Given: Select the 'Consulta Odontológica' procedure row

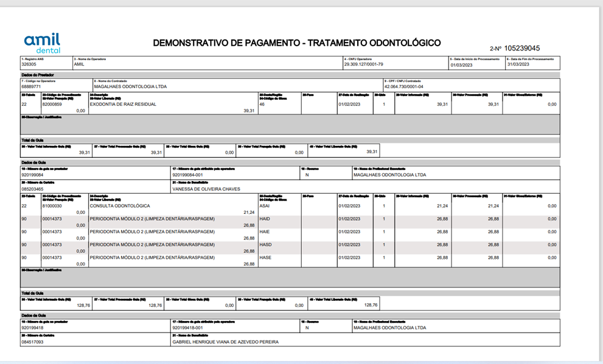Looking at the screenshot, I should 119,206.
